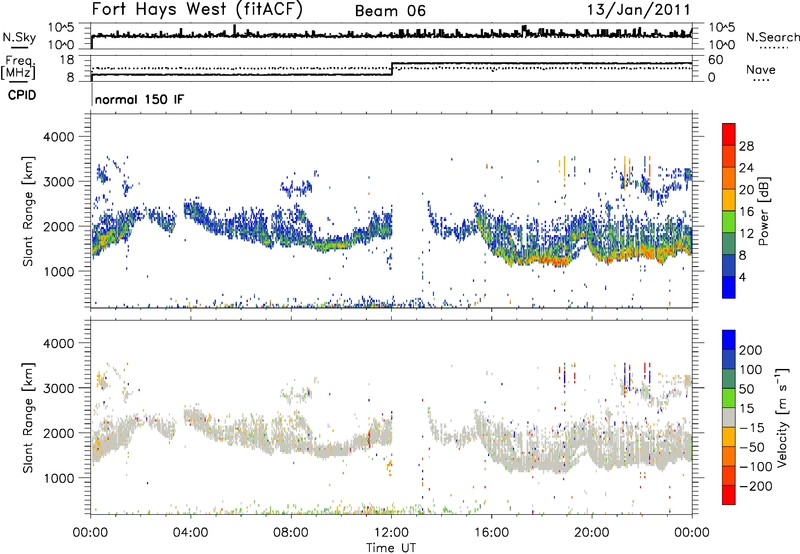Click the '-15' Velocity colorbar value
Viewport: 800px width, 554px height.
pyautogui.click(x=752, y=427)
